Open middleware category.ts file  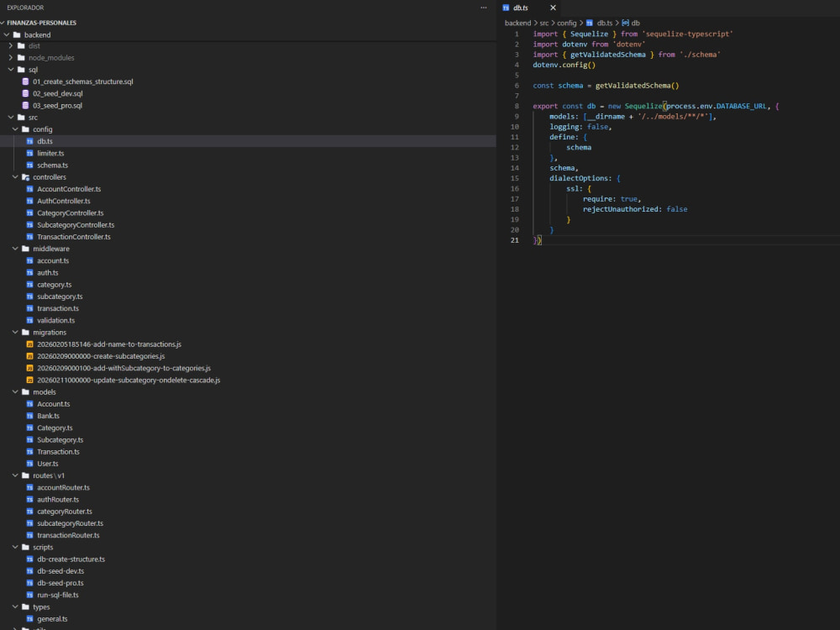54,285
